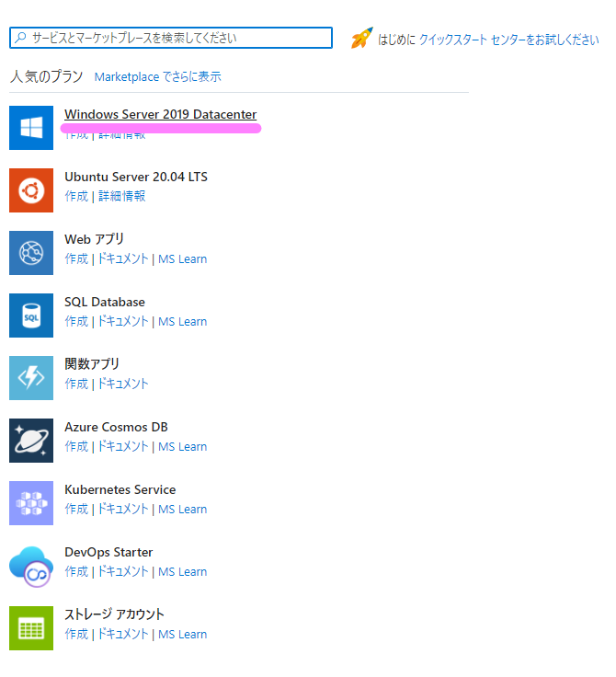Click 作成 under Azure Cosmos DB
Image resolution: width=616 pixels, height=677 pixels.
(x=76, y=446)
